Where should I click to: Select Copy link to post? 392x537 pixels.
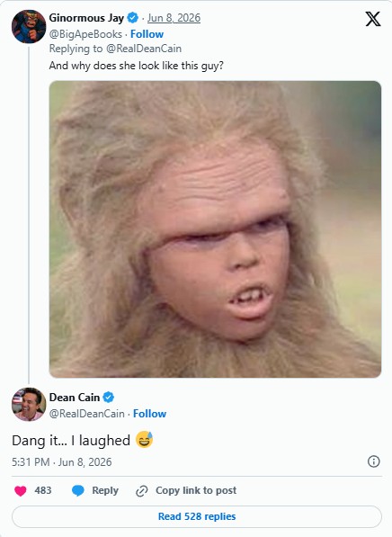coord(196,490)
